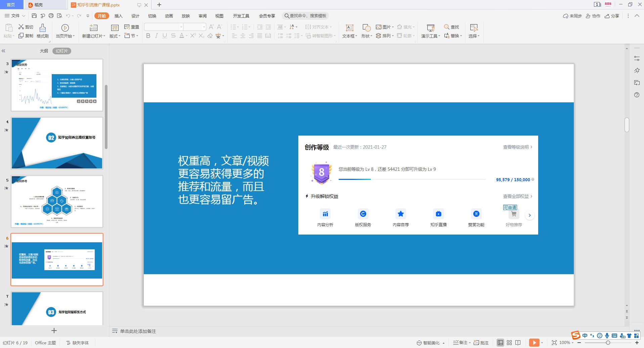
Task: Toggle Italic formatting
Action: [x=156, y=36]
